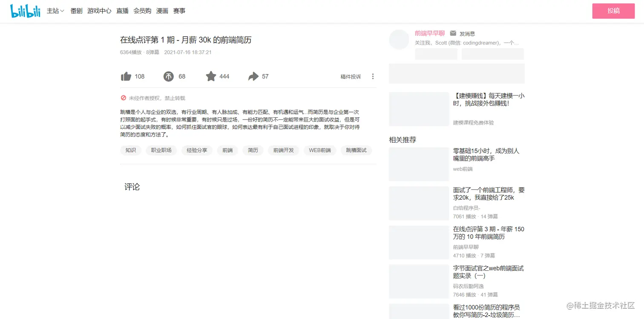
Task: Select the 经验分享 tag
Action: (197, 150)
